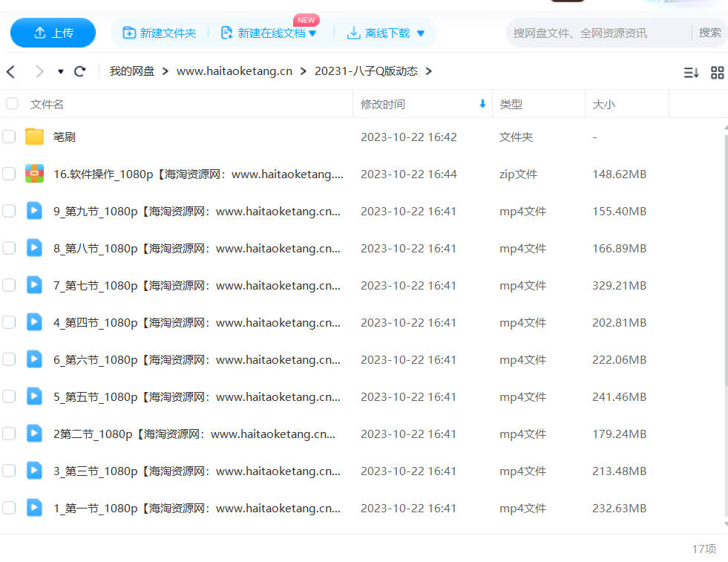Expand the chevron after 20231-八子Q版动态
Viewport: 728px width, 562px height.
pyautogui.click(x=428, y=71)
